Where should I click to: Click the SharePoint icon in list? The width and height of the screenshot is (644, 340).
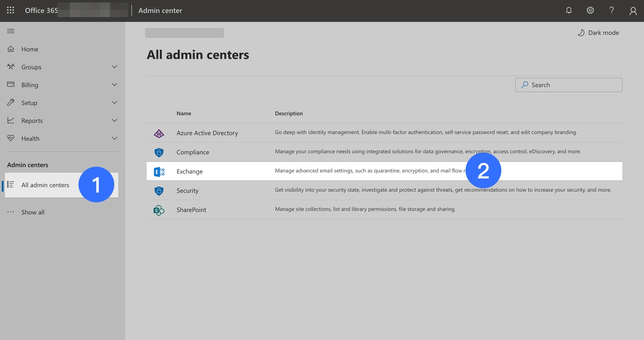pyautogui.click(x=159, y=210)
